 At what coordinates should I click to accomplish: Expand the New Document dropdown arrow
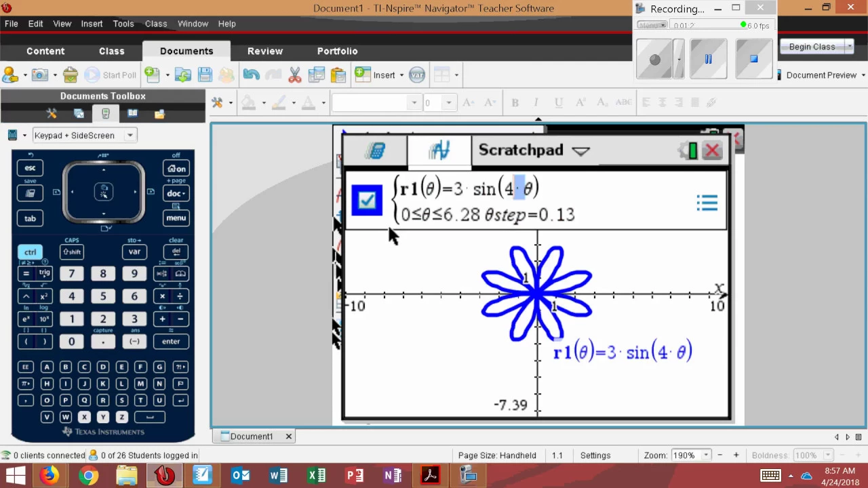[x=166, y=75]
